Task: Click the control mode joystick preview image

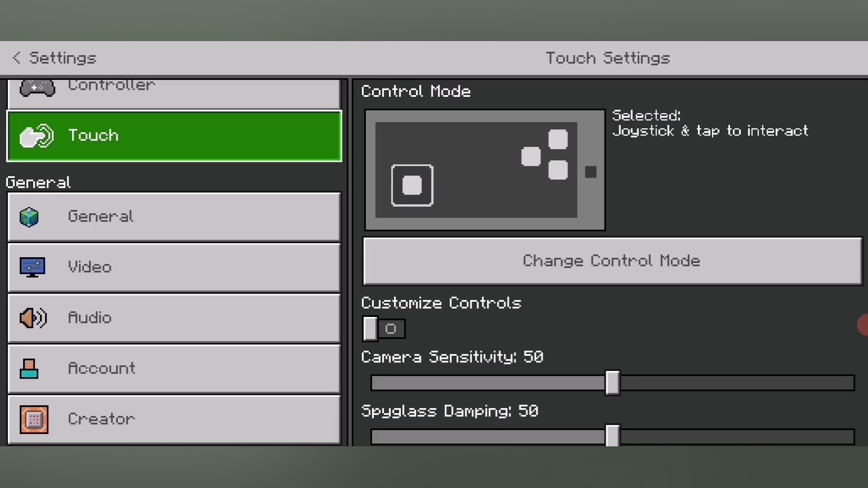Action: coord(485,170)
